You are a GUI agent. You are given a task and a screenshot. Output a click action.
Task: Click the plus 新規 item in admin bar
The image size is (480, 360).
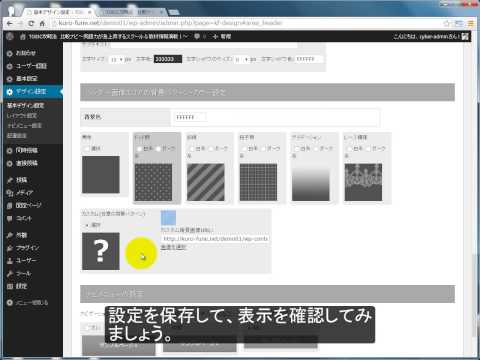pyautogui.click(x=222, y=36)
